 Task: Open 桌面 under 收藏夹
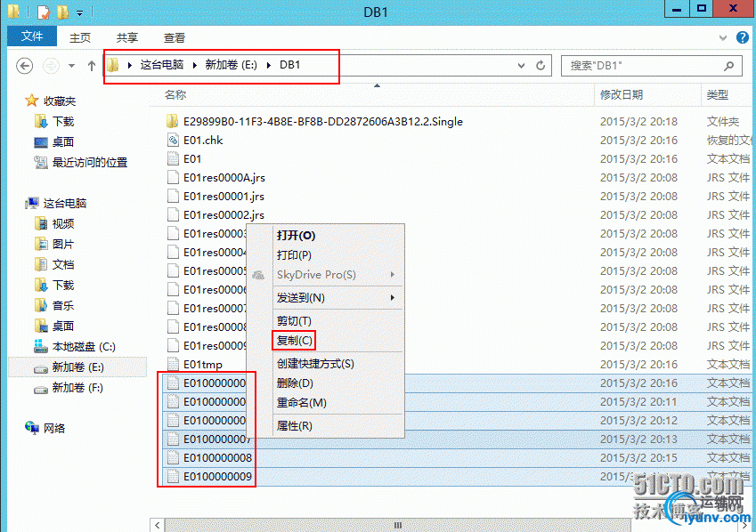pyautogui.click(x=63, y=141)
